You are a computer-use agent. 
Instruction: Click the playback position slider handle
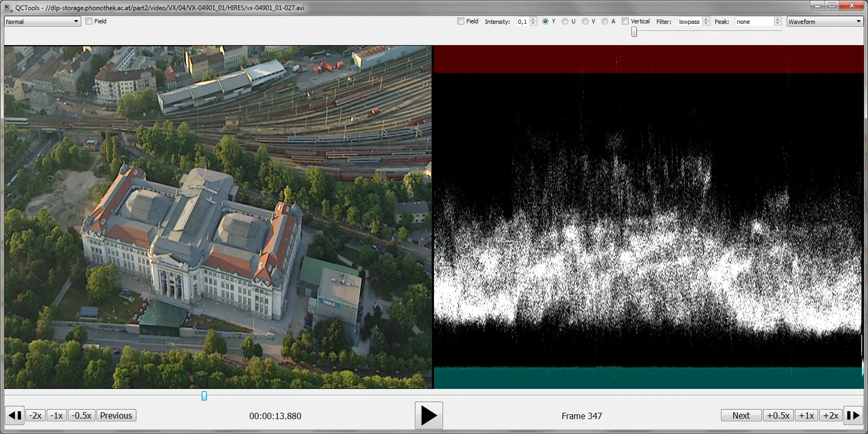pos(204,396)
